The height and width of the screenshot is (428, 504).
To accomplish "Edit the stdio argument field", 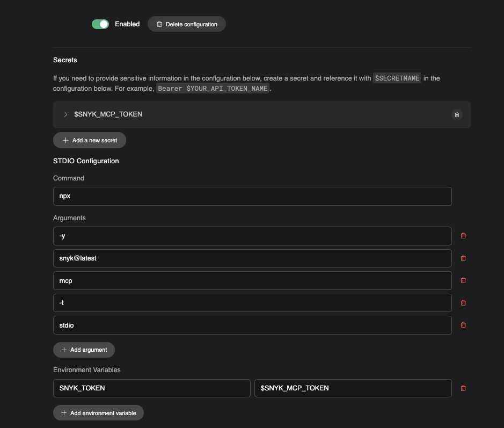I will click(x=252, y=325).
